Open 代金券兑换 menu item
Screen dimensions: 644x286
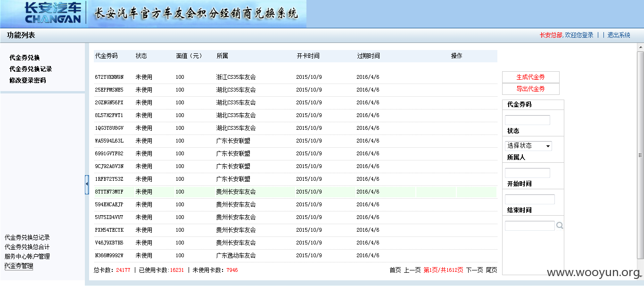[25, 58]
